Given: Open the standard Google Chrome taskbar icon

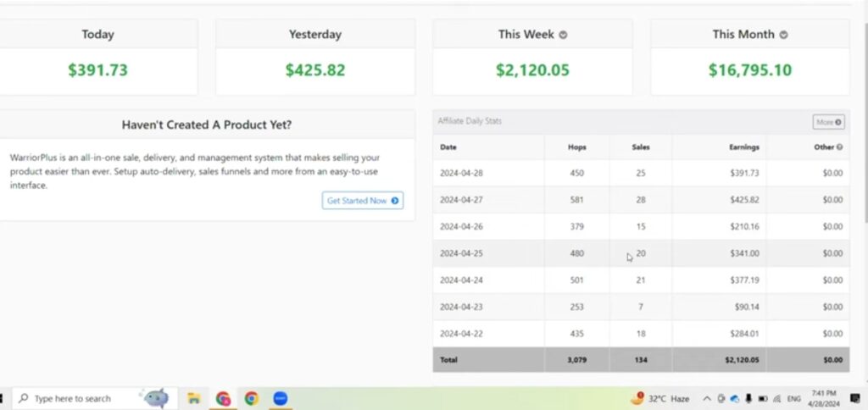Looking at the screenshot, I should click(252, 398).
